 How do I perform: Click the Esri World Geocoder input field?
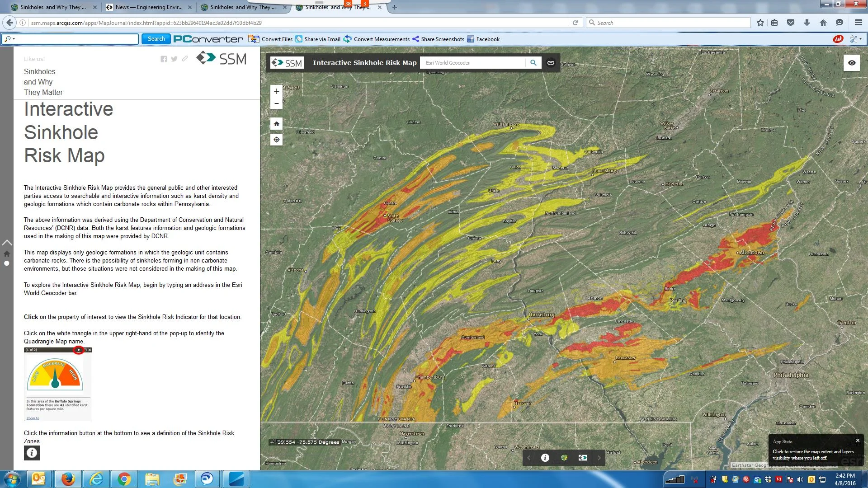[472, 63]
